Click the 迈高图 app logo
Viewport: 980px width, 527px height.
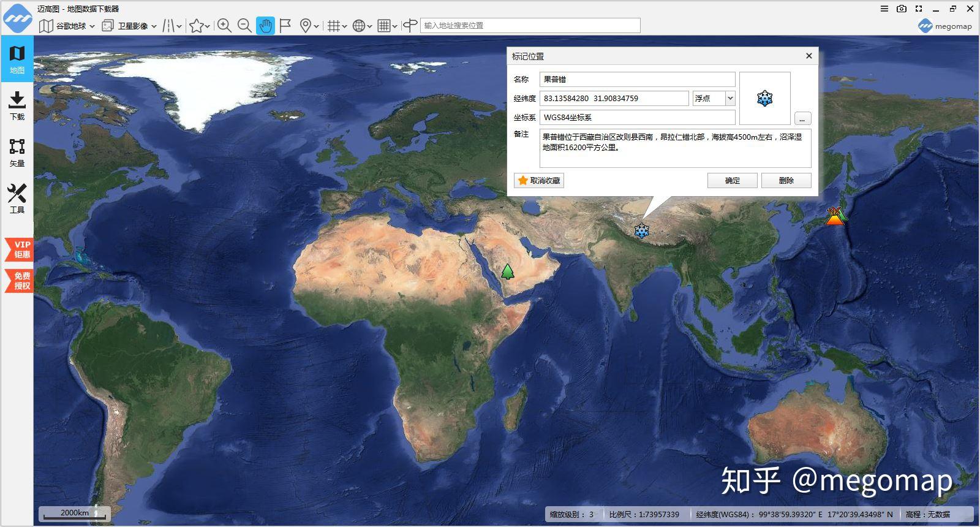[x=17, y=18]
